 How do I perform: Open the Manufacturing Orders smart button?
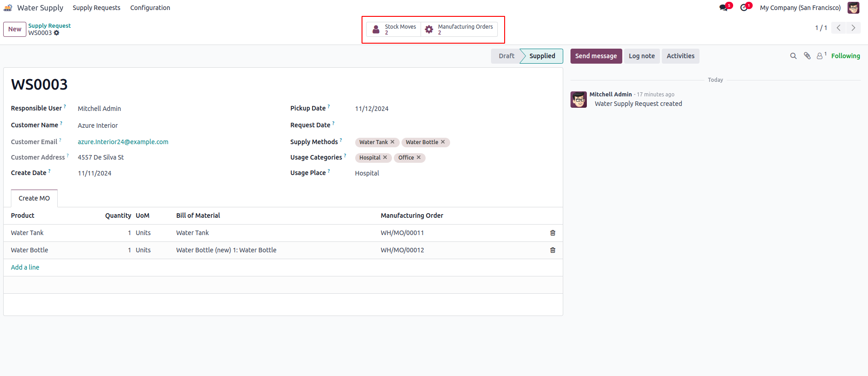(x=459, y=30)
